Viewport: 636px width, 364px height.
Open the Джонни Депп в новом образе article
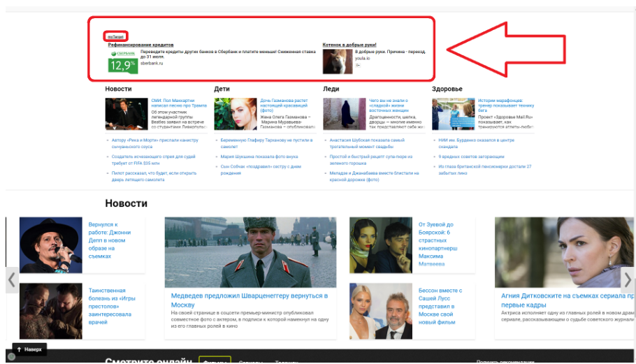coord(110,240)
